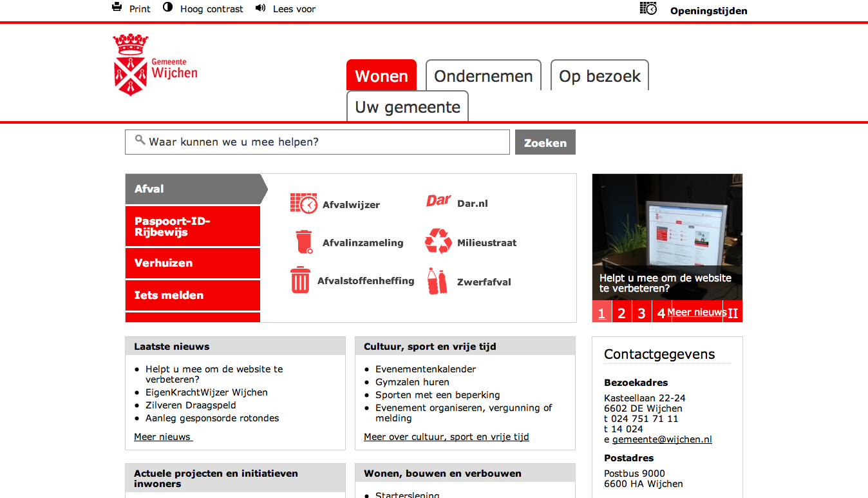The image size is (868, 498).
Task: Open the Openingstijden calendar clock icon
Action: pos(648,8)
